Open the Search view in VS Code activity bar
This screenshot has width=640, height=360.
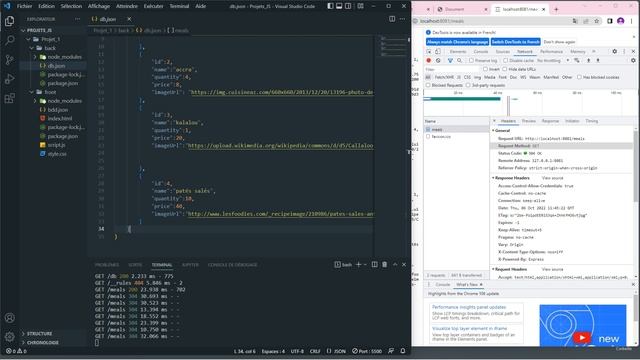click(x=9, y=40)
